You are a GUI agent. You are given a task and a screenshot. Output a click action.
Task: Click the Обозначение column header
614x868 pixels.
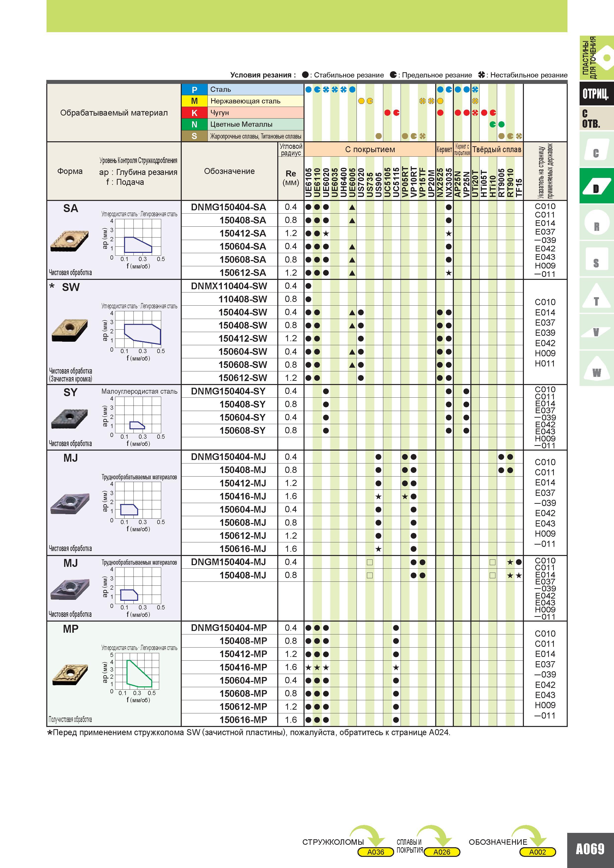[229, 171]
